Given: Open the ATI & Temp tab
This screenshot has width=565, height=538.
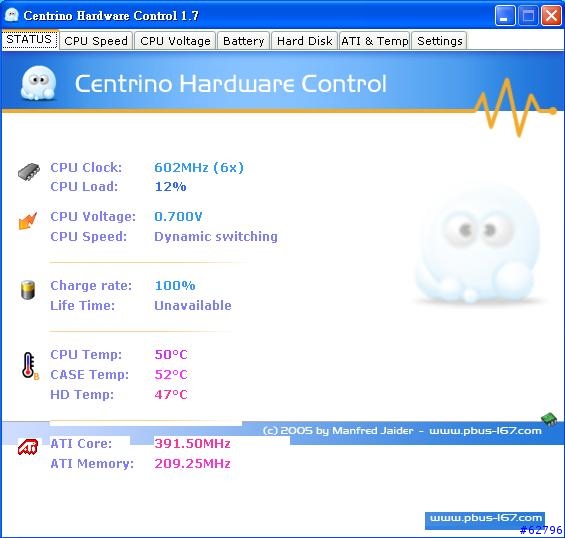Looking at the screenshot, I should click(375, 41).
